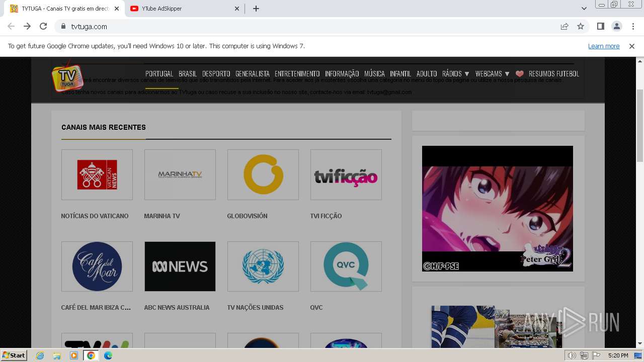Image resolution: width=644 pixels, height=362 pixels.
Task: Open the Globovisión channel thumbnail
Action: tap(263, 174)
